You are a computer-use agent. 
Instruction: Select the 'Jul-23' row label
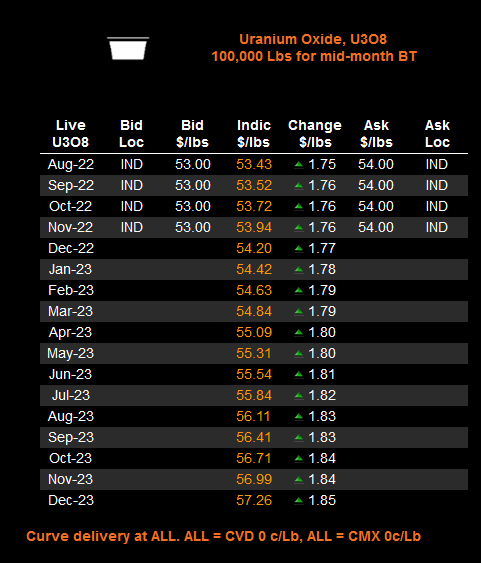pyautogui.click(x=71, y=396)
